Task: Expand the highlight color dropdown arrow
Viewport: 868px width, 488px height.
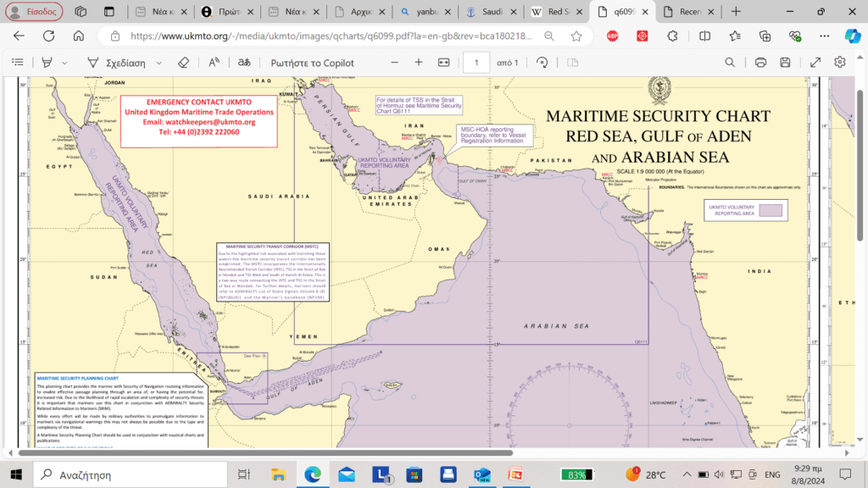Action: (64, 63)
